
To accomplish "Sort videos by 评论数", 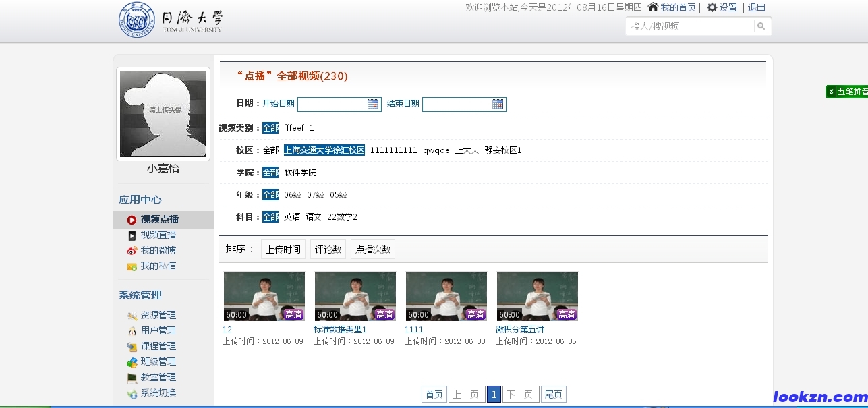I will pyautogui.click(x=328, y=248).
